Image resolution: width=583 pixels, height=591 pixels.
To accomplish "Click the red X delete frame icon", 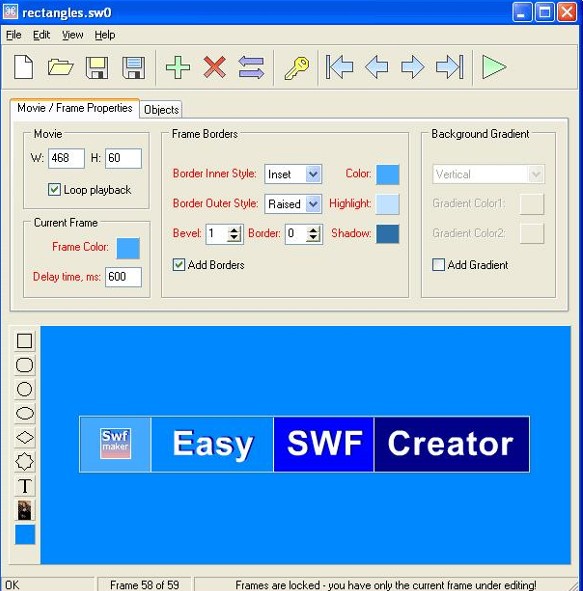I will click(x=214, y=67).
